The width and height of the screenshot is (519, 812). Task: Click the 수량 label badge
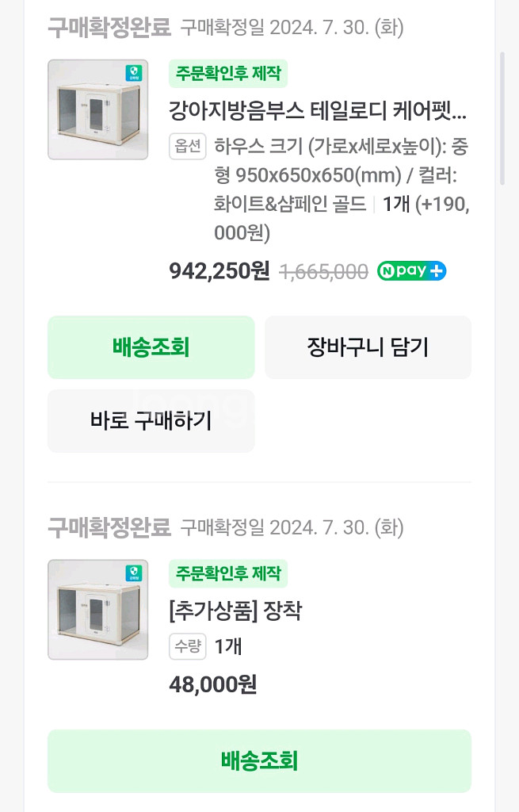click(x=188, y=647)
